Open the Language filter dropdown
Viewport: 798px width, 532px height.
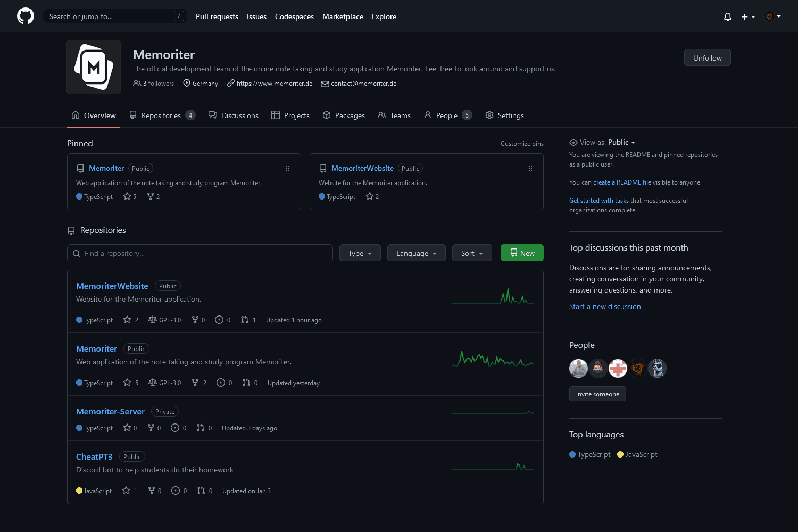pos(416,253)
